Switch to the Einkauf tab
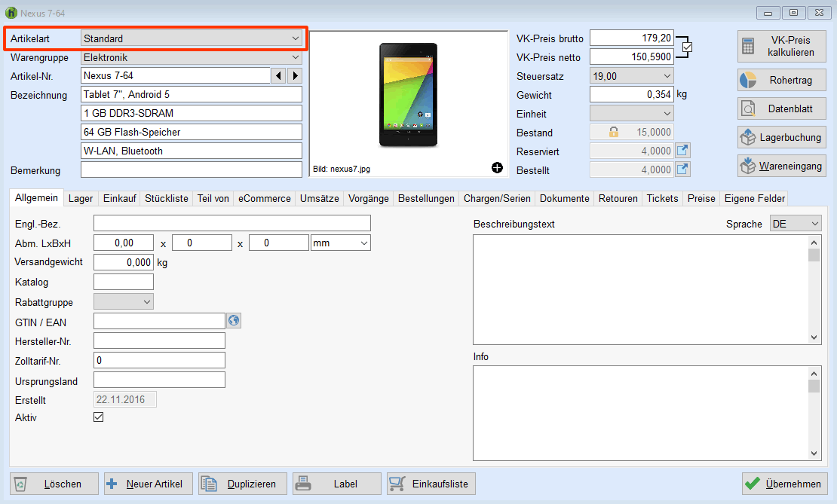 coord(120,198)
